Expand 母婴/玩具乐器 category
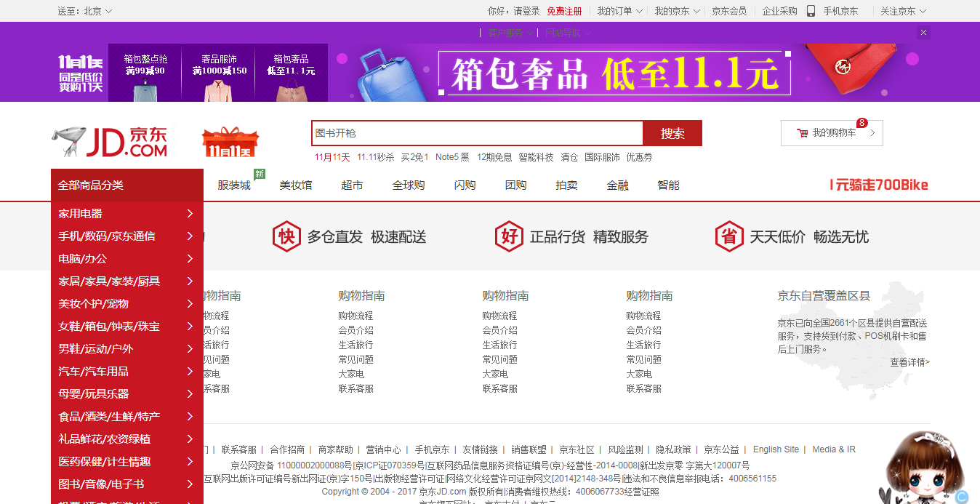The height and width of the screenshot is (504, 980). click(x=127, y=393)
